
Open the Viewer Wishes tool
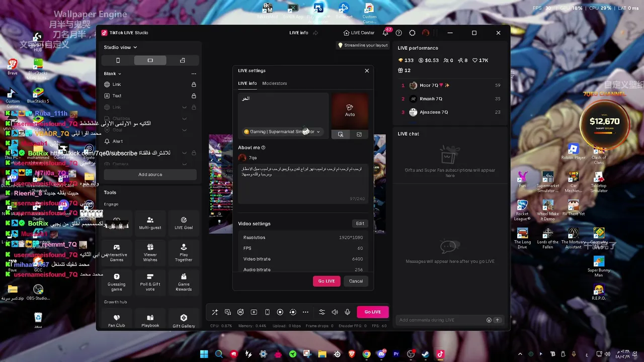pyautogui.click(x=150, y=253)
